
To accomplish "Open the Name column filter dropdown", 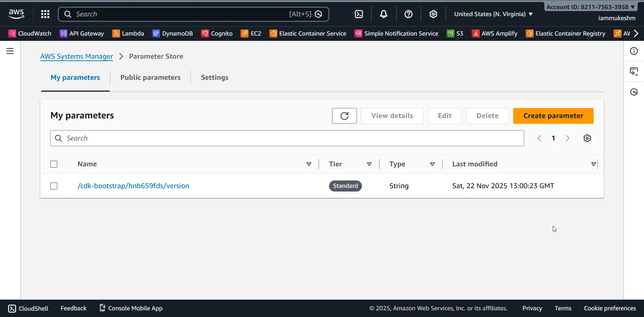I will (309, 164).
